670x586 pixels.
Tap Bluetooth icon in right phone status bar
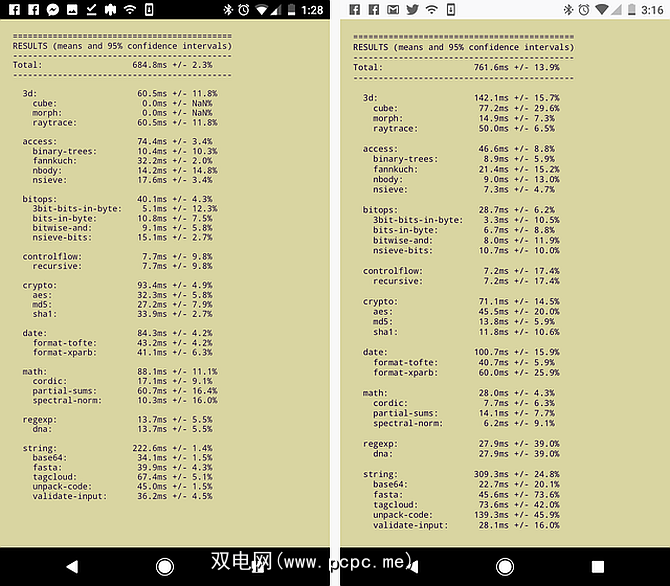coord(568,9)
